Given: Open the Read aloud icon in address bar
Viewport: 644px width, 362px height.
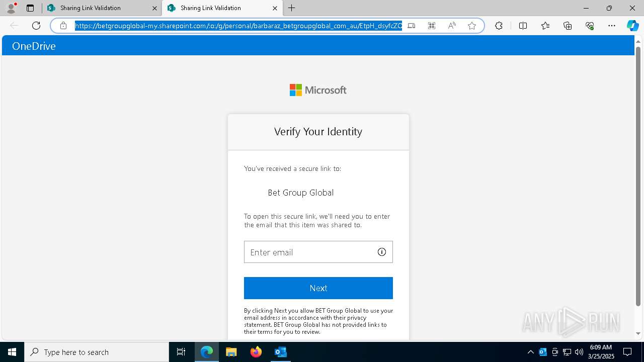Looking at the screenshot, I should (x=452, y=26).
